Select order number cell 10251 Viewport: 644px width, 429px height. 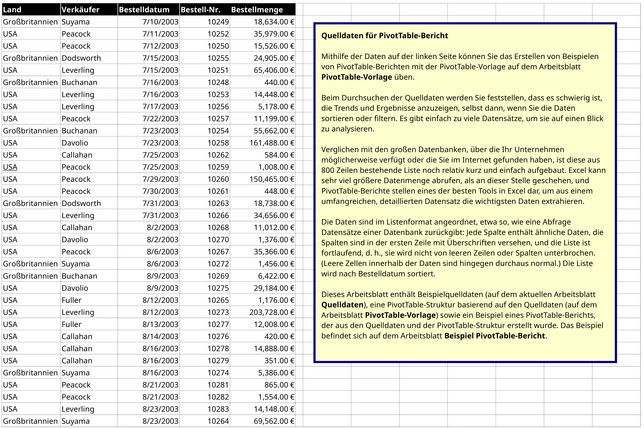(x=205, y=70)
